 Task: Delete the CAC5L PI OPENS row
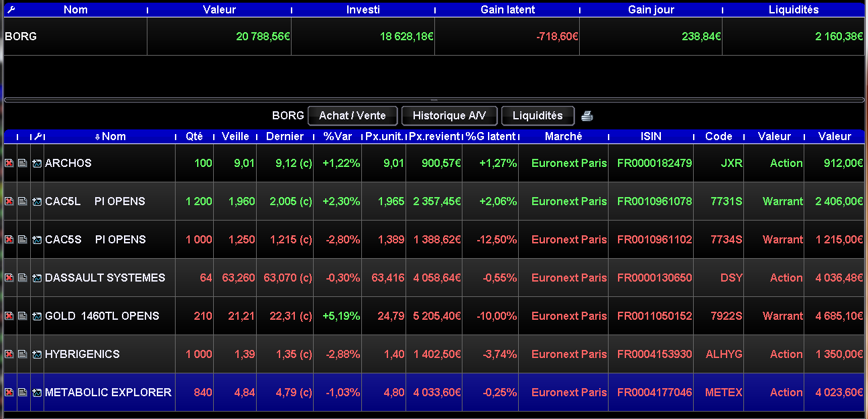pyautogui.click(x=9, y=201)
